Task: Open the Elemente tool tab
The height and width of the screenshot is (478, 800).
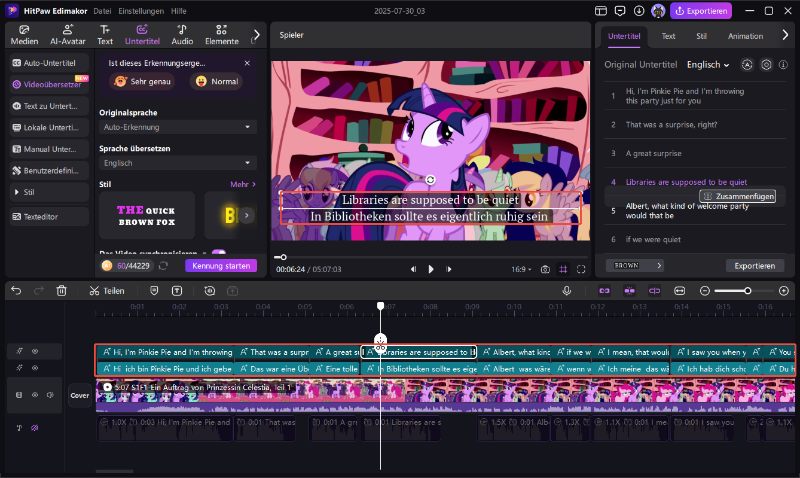Action: click(221, 35)
